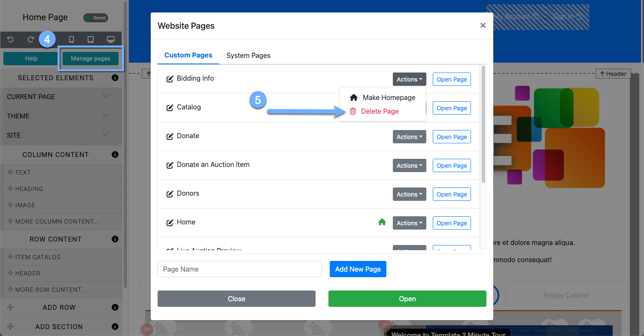This screenshot has width=644, height=336.
Task: Click the Add New Page button
Action: point(358,269)
